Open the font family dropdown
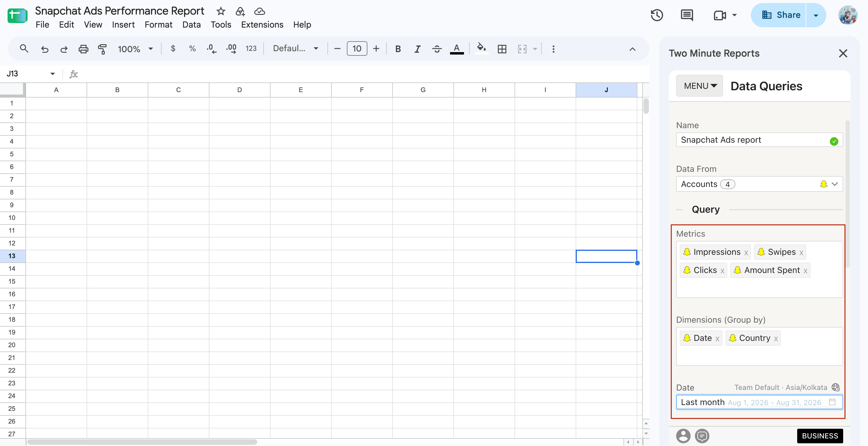This screenshot has height=446, width=868. (295, 48)
